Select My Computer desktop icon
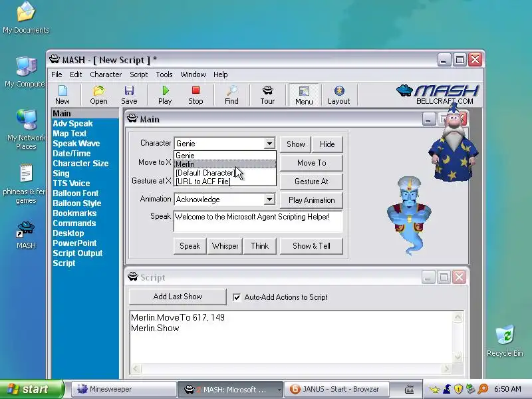Image resolution: width=532 pixels, height=399 pixels. 25,72
